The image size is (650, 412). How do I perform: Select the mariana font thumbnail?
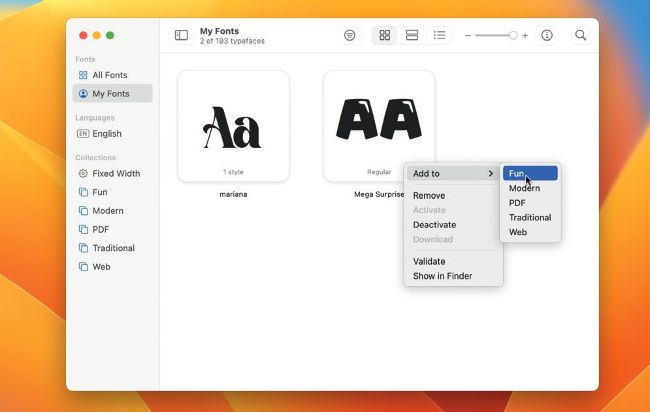pyautogui.click(x=233, y=126)
